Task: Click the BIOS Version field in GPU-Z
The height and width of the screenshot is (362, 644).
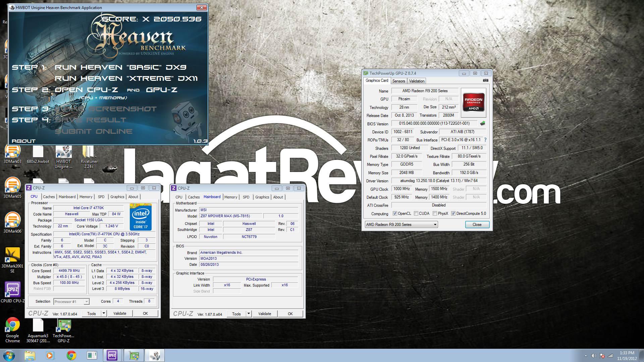Action: (x=434, y=123)
